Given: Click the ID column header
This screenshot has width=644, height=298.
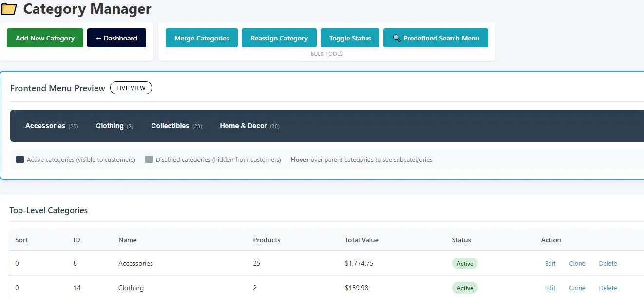Looking at the screenshot, I should pyautogui.click(x=76, y=240).
